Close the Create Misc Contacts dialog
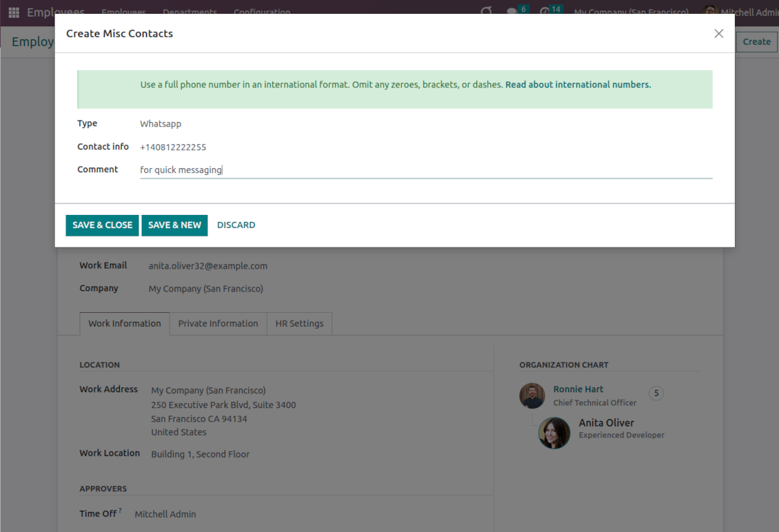This screenshot has width=779, height=532. pos(718,34)
